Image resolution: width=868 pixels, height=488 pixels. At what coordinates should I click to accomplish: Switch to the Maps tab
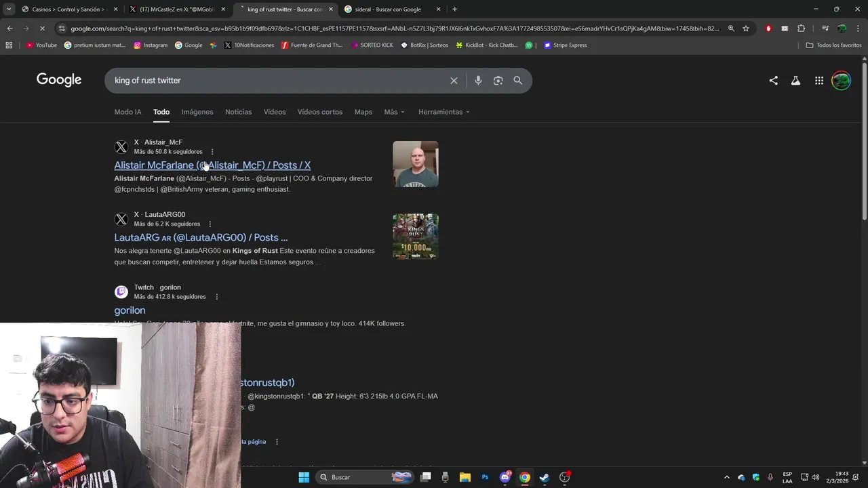click(363, 112)
